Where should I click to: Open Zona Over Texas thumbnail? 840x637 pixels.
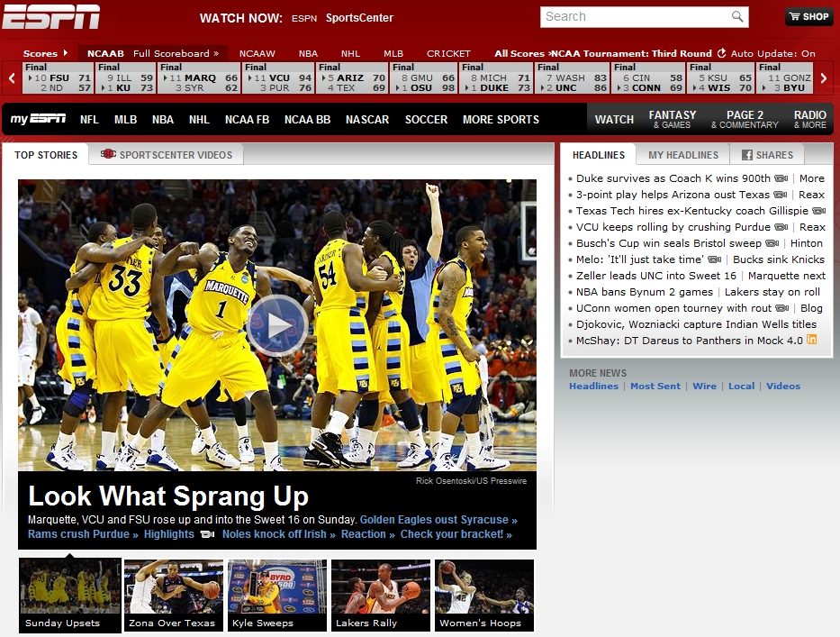(x=174, y=595)
